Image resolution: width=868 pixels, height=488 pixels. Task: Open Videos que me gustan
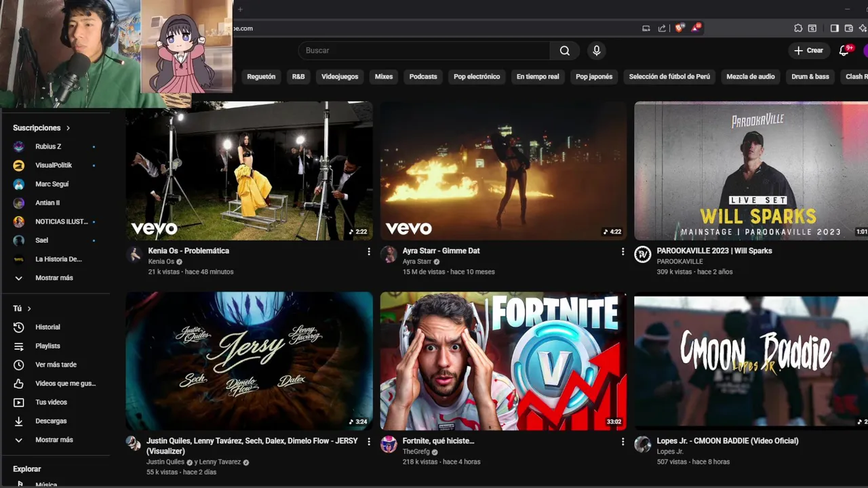coord(54,384)
